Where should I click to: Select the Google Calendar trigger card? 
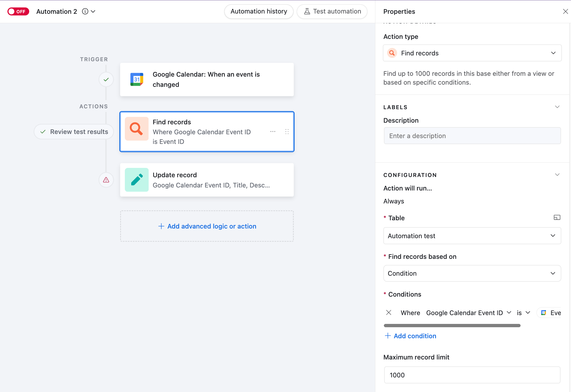pos(207,79)
